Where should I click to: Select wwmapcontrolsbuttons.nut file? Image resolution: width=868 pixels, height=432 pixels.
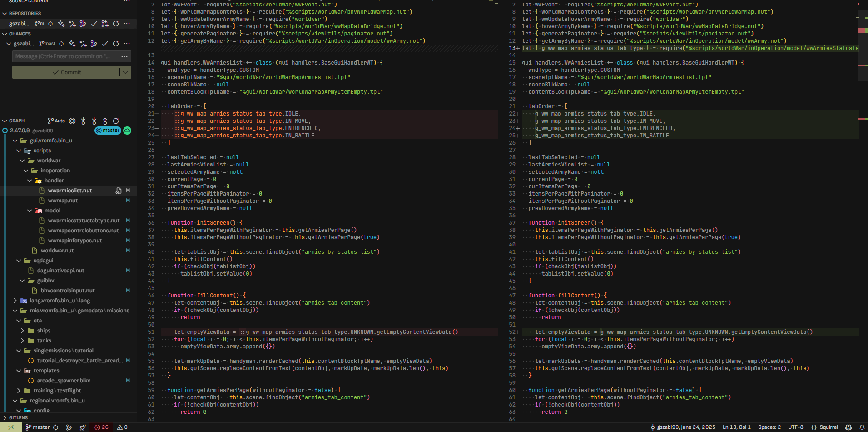[84, 231]
